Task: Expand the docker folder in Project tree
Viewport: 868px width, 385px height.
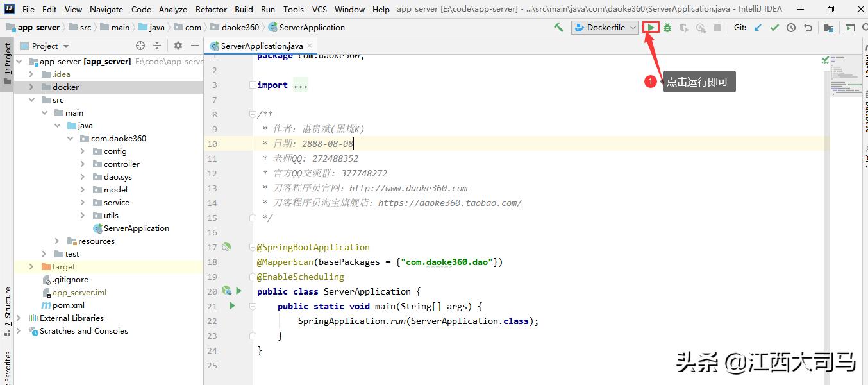Action: coord(31,87)
